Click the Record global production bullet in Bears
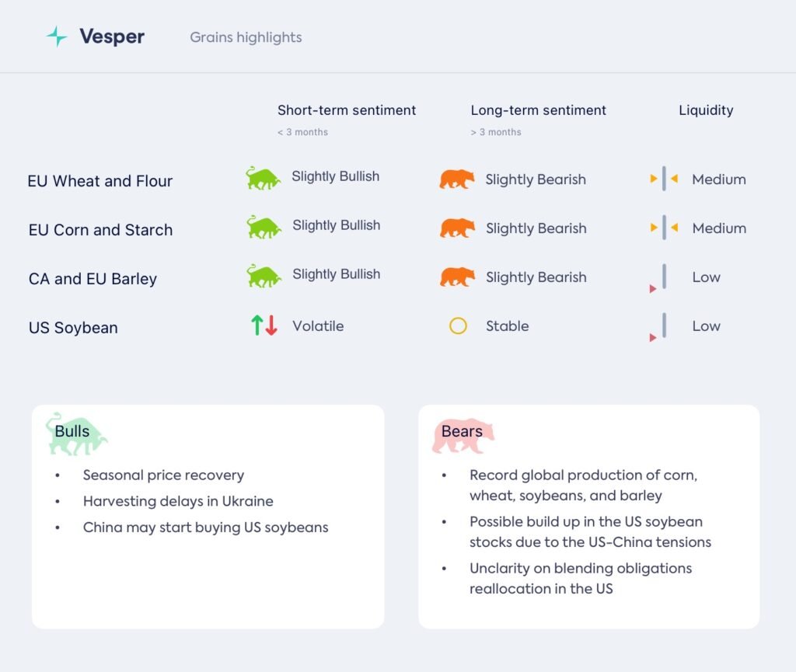This screenshot has width=796, height=672. 583,485
